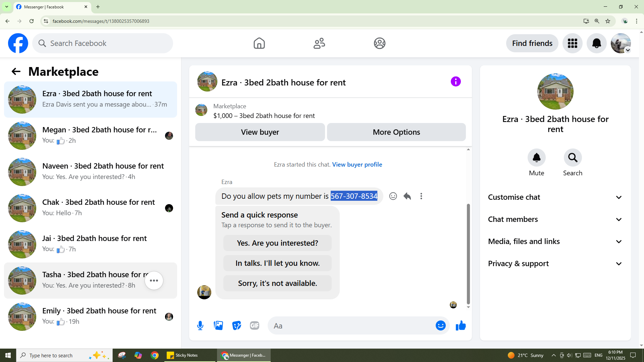
Task: Reply to Ezra's message arrow icon
Action: (407, 196)
